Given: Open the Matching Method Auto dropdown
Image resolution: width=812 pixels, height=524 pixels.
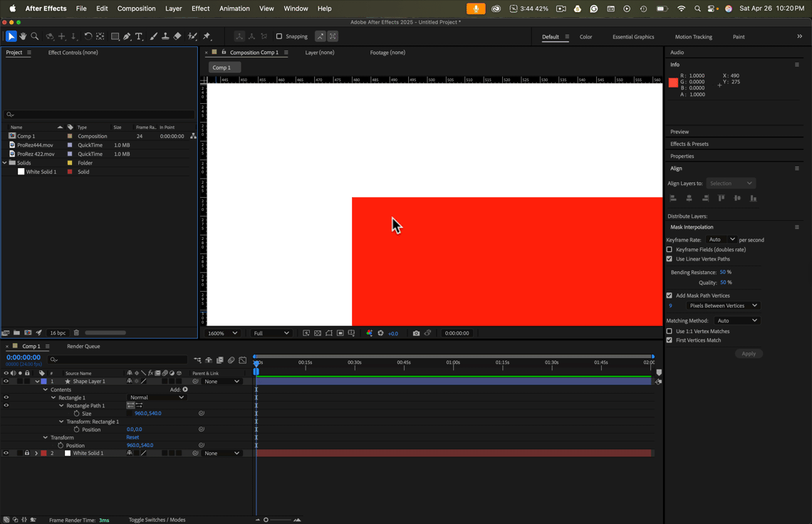Looking at the screenshot, I should coord(737,320).
